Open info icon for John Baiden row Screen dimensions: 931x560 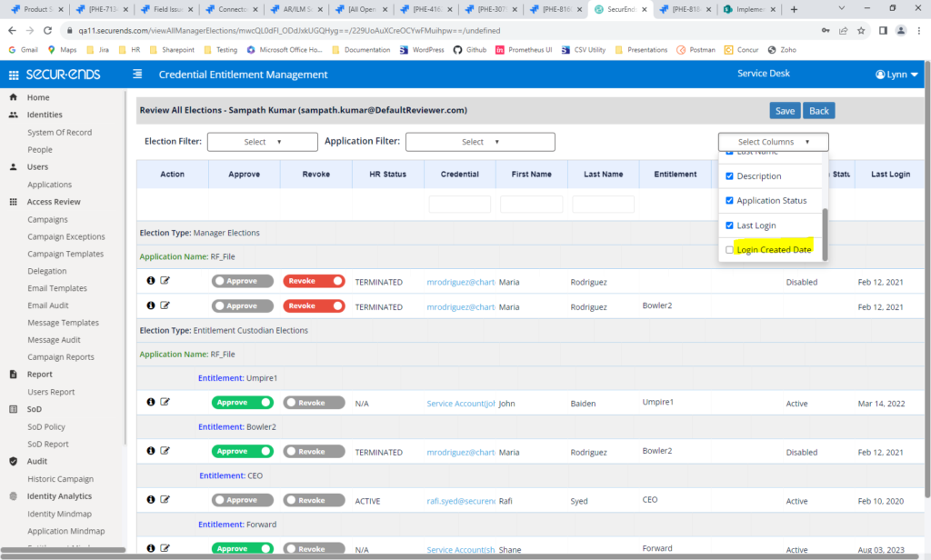[151, 402]
